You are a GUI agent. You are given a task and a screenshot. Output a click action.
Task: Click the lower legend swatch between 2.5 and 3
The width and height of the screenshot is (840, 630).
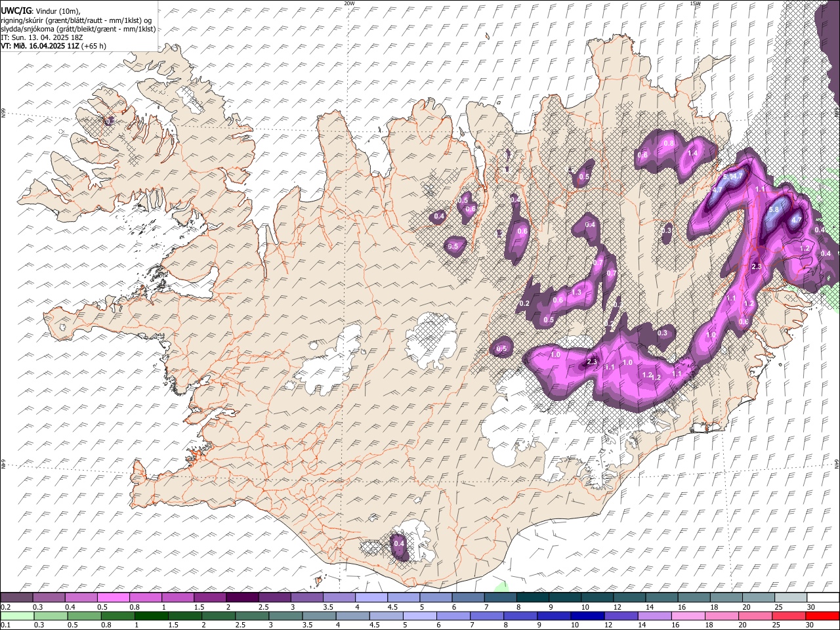click(x=252, y=616)
